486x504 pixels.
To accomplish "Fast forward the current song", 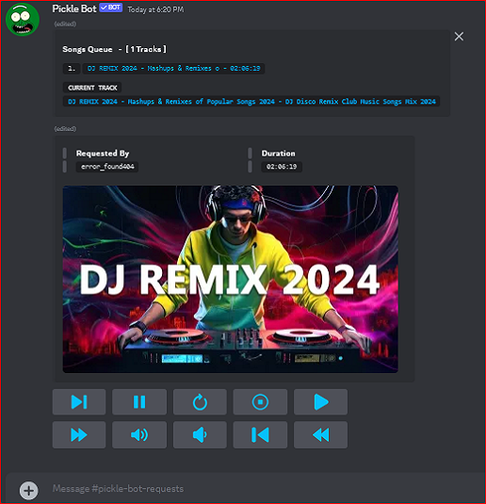I will pos(79,435).
